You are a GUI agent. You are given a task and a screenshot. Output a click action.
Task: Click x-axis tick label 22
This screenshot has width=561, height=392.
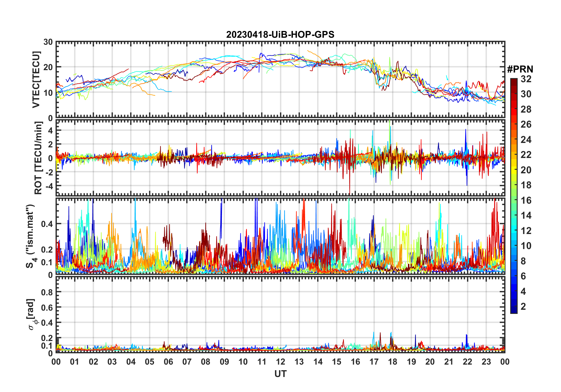467,362
